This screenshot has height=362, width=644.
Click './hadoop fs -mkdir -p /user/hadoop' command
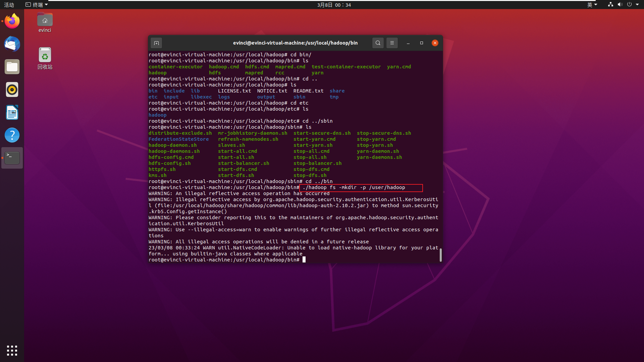[354, 187]
